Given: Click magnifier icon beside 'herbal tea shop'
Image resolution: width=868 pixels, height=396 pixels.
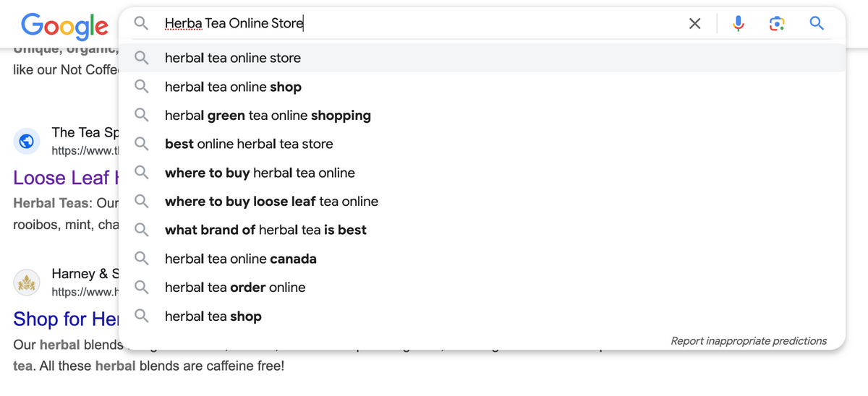Looking at the screenshot, I should point(142,317).
